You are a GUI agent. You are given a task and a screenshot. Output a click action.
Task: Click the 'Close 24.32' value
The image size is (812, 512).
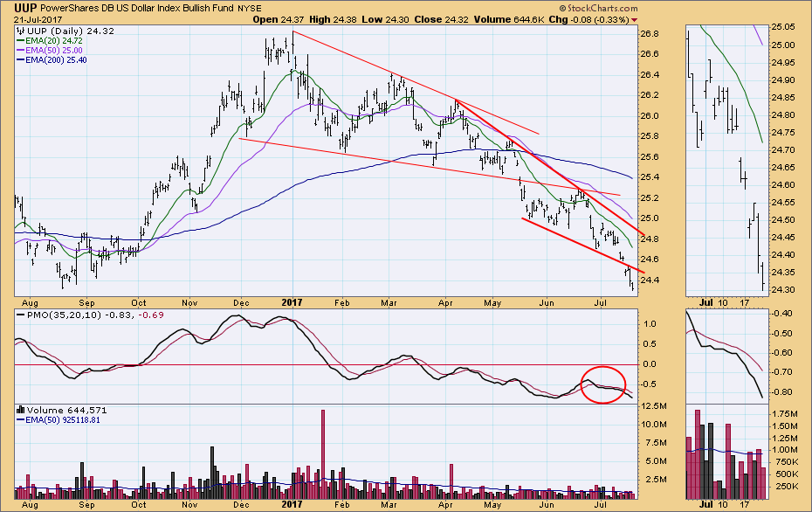(x=441, y=20)
